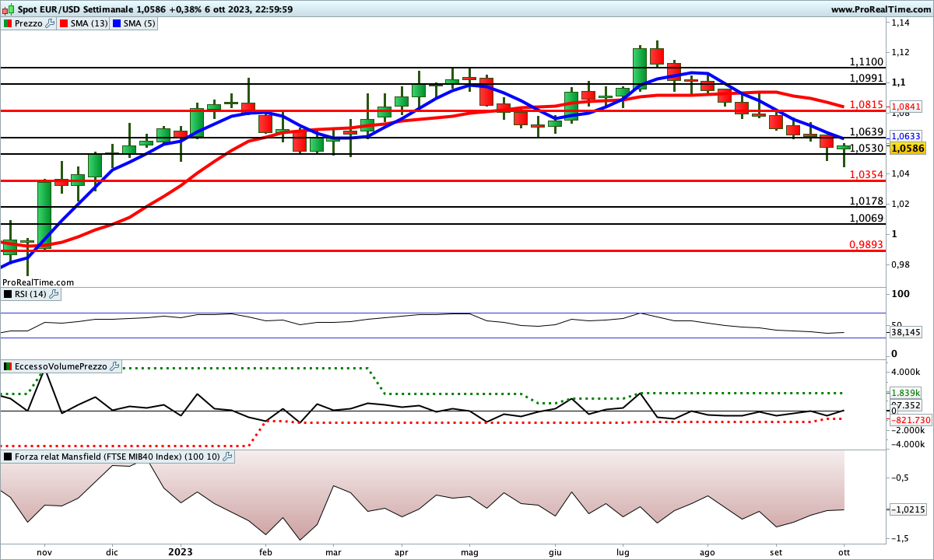This screenshot has width=934, height=560.
Task: Click the 1,0639 level label
Action: tap(866, 131)
